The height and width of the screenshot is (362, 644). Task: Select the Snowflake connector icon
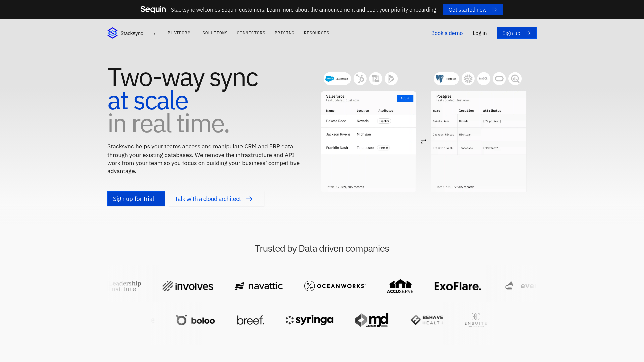click(468, 79)
